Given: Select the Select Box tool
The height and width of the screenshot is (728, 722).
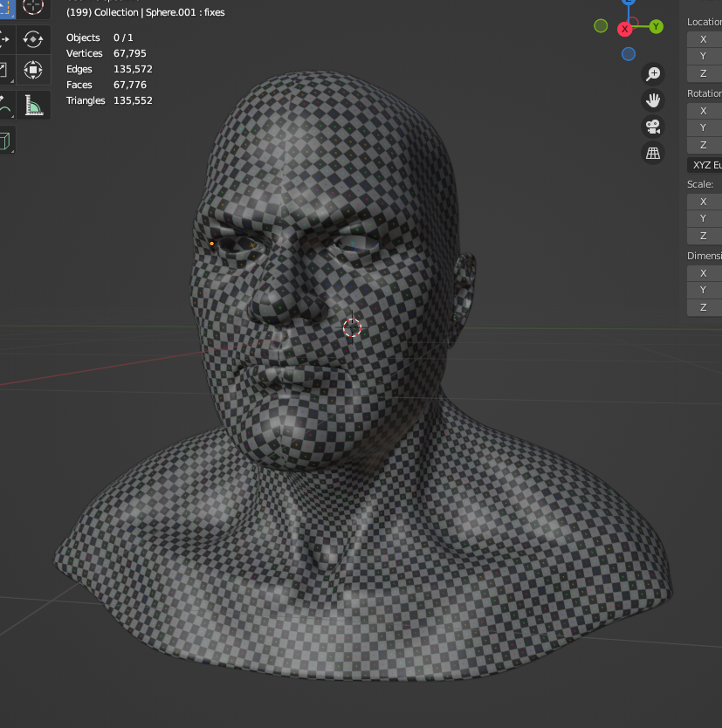Looking at the screenshot, I should coord(3,6).
